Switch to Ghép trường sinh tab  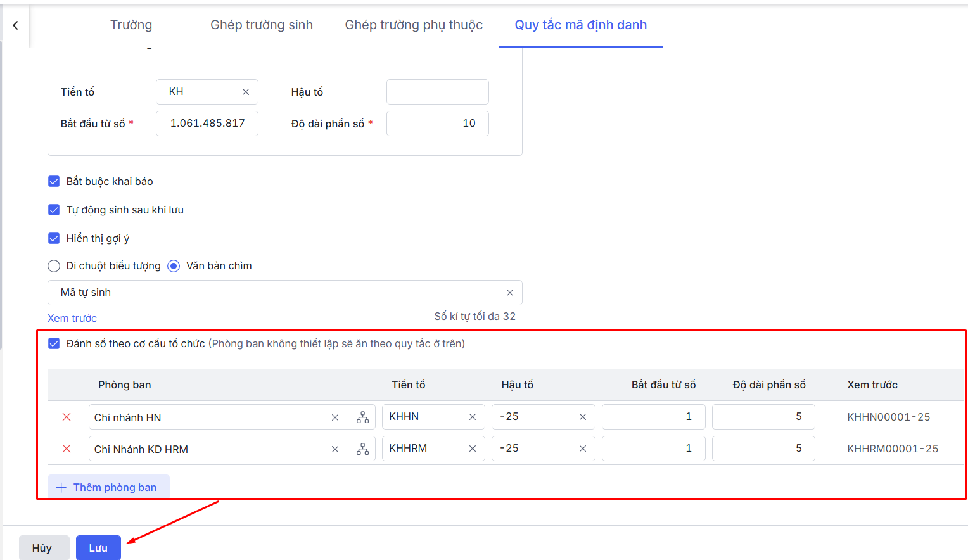pos(261,25)
